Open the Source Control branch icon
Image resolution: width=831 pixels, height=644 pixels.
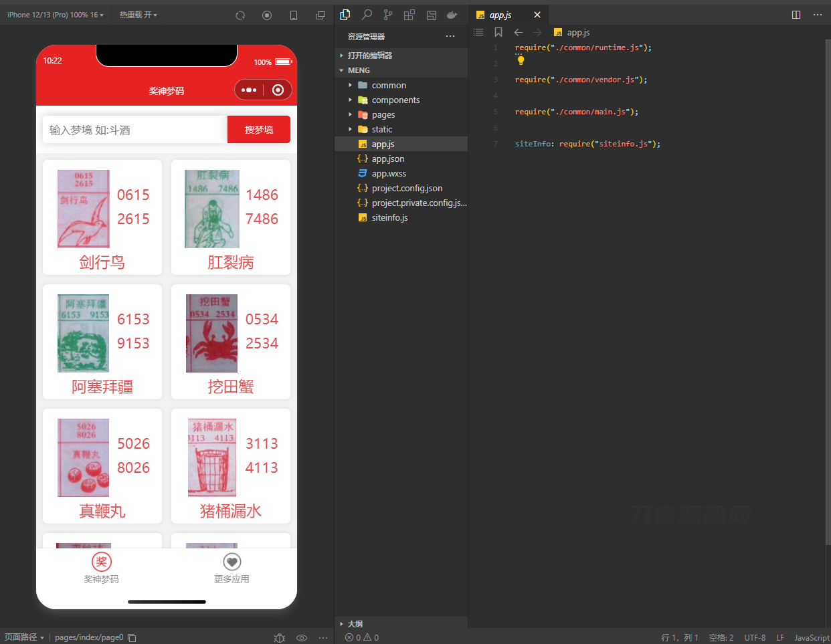[388, 15]
